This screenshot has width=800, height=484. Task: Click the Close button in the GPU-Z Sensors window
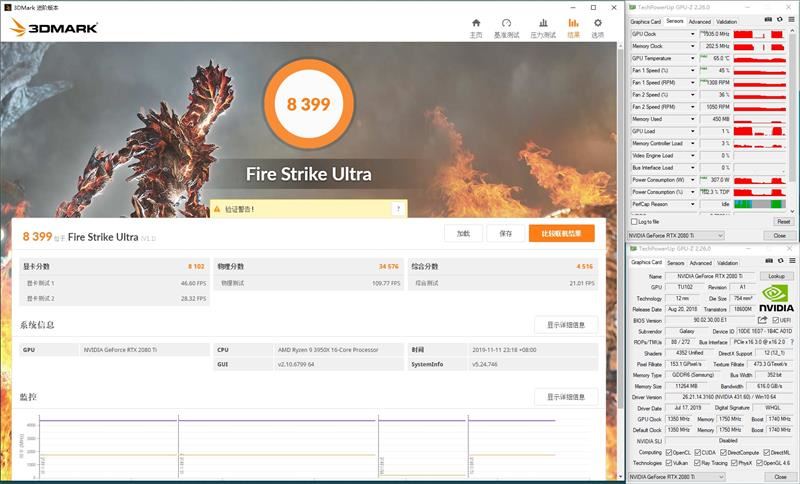pyautogui.click(x=779, y=236)
